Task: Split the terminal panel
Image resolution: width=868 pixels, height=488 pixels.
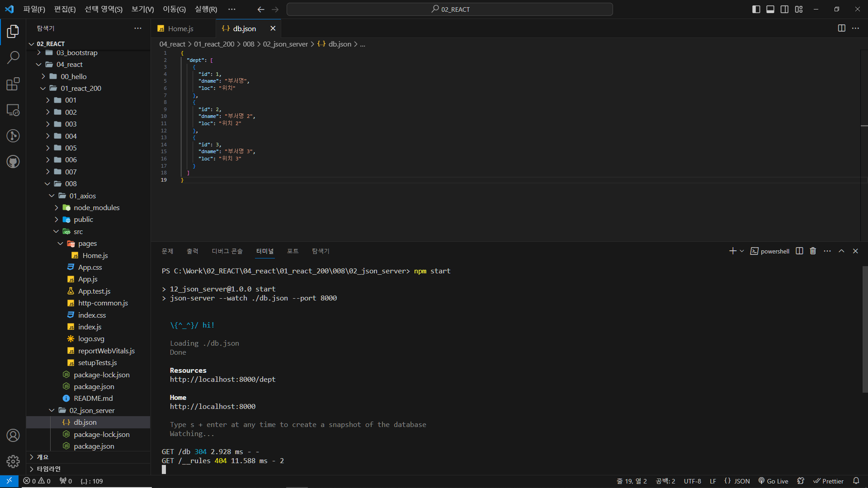Action: 799,251
